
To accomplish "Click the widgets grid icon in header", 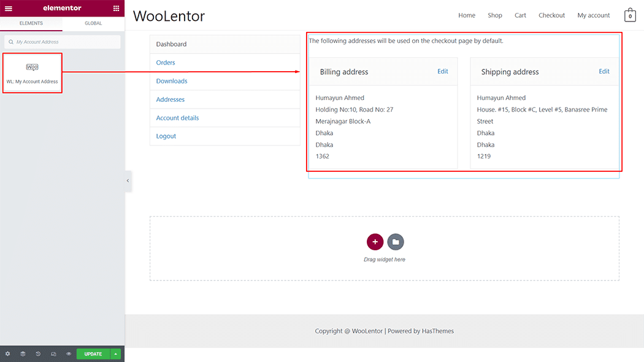I will tap(117, 8).
